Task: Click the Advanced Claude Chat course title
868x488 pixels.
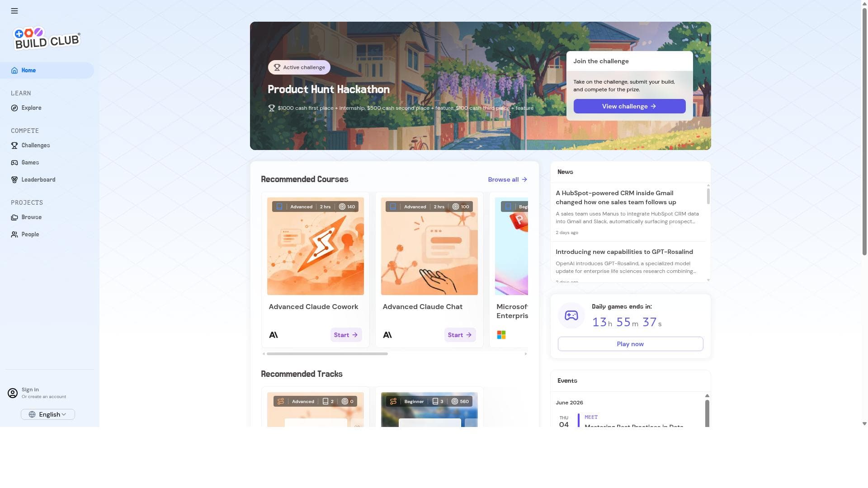Action: pos(423,307)
